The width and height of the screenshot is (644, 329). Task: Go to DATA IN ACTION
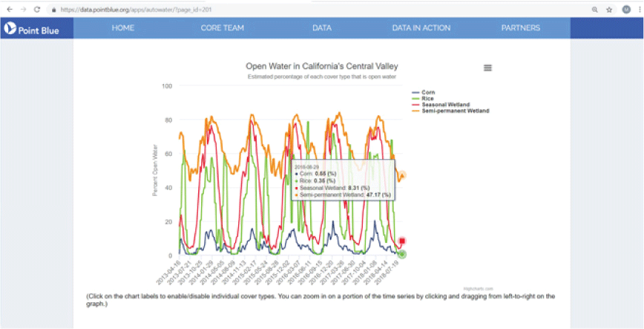(421, 28)
